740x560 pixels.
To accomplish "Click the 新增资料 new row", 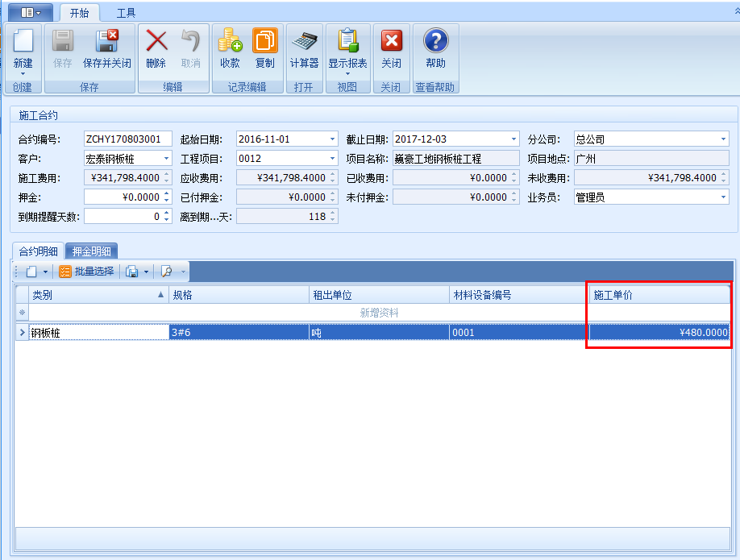I will (379, 313).
